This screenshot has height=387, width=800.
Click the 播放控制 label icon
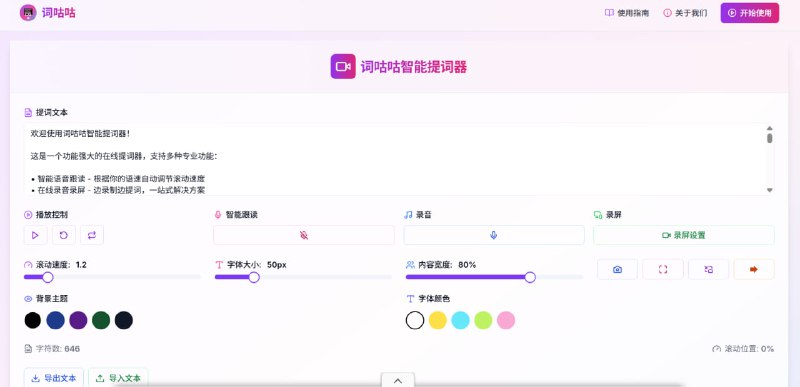click(x=28, y=215)
